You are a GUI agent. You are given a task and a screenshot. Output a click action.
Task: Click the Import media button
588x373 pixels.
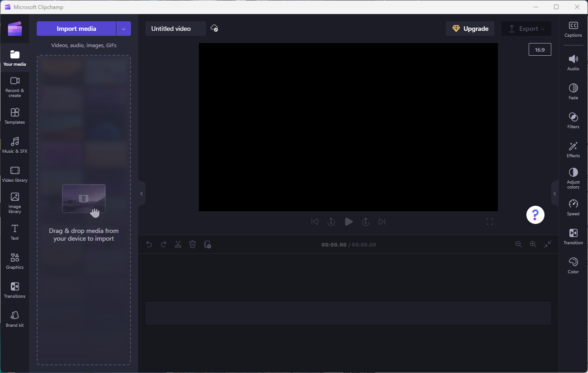[x=76, y=29]
